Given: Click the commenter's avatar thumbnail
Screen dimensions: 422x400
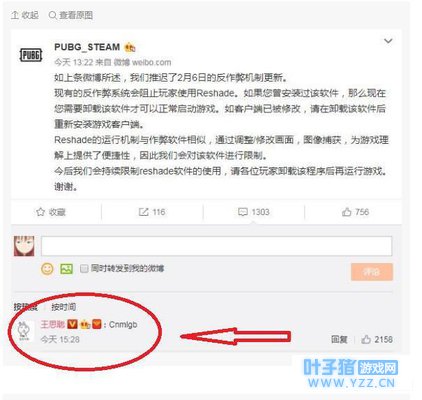Looking at the screenshot, I should 24,331.
